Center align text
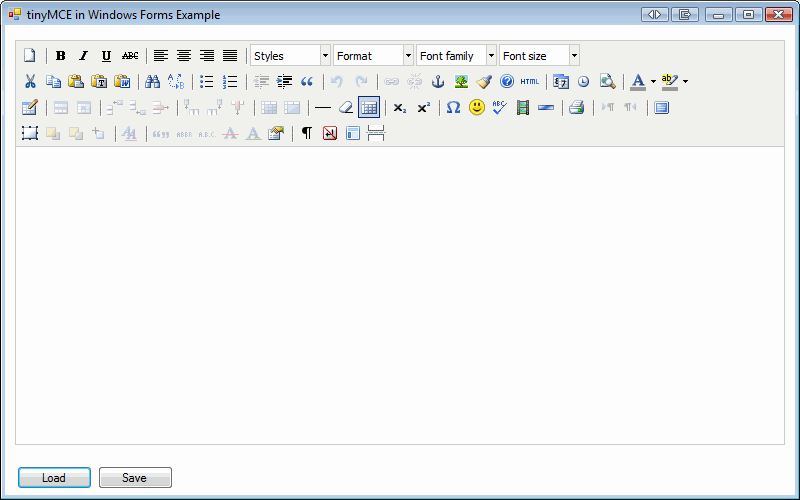The height and width of the screenshot is (500, 800). [184, 56]
